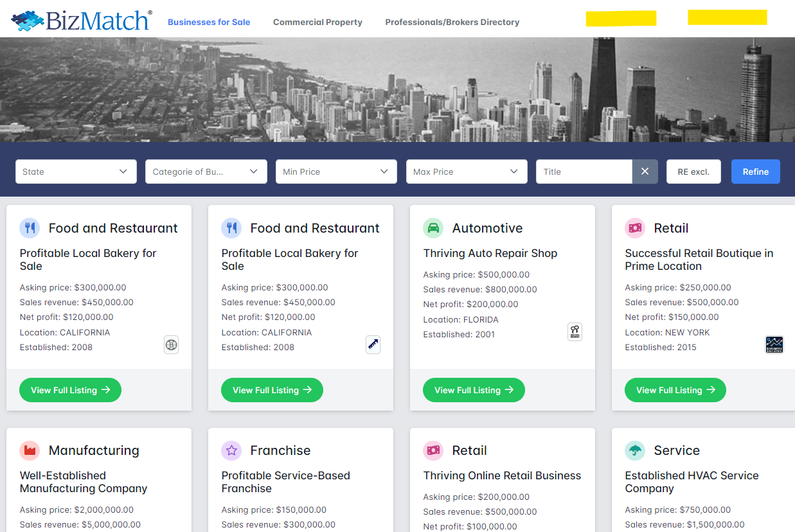The width and height of the screenshot is (795, 532).
Task: Click the fork and knife icon on first card
Action: pyautogui.click(x=30, y=227)
